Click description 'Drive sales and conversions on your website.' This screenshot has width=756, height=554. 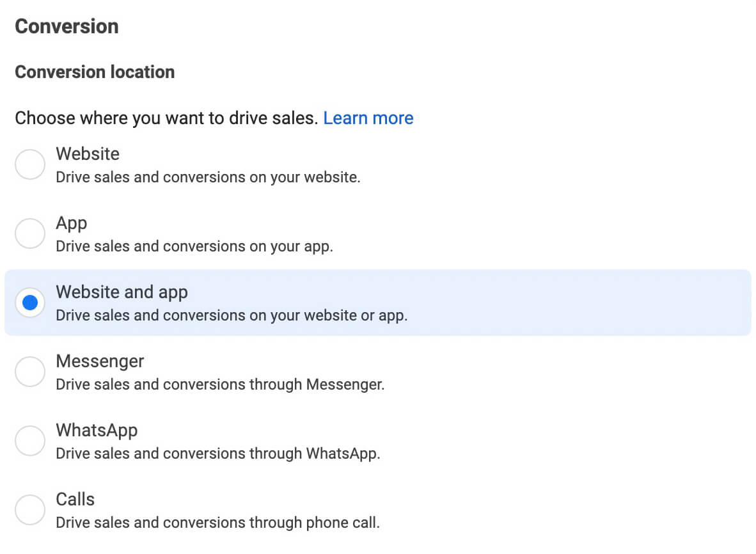(208, 177)
